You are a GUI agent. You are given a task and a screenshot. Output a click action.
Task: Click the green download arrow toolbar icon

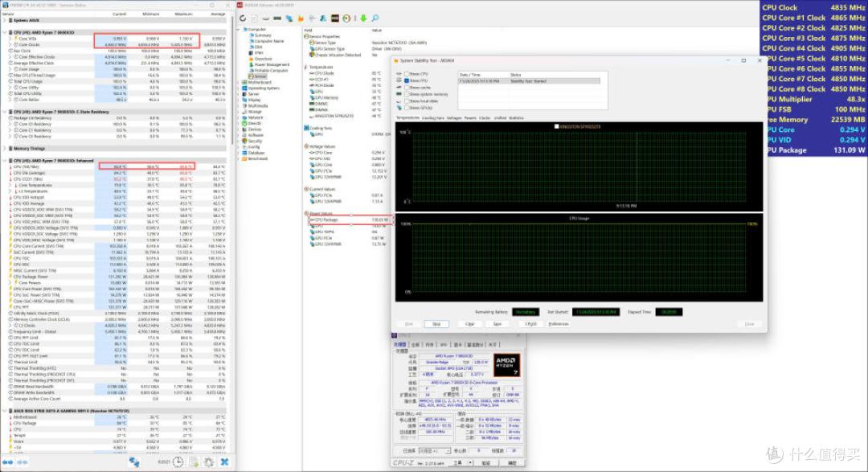click(x=364, y=18)
